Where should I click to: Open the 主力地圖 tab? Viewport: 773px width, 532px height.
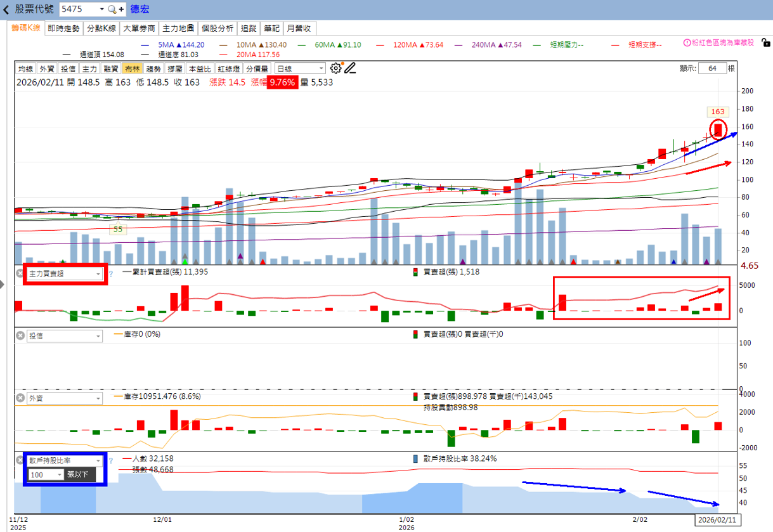178,29
